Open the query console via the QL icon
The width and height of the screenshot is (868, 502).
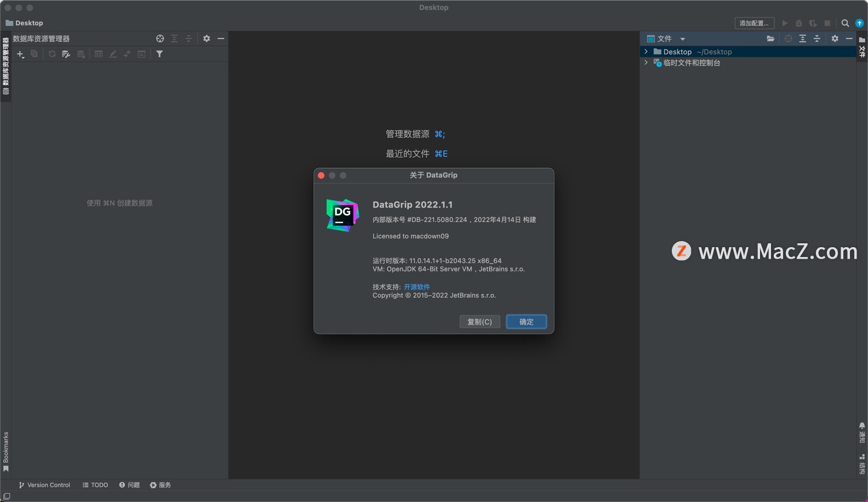tap(141, 54)
